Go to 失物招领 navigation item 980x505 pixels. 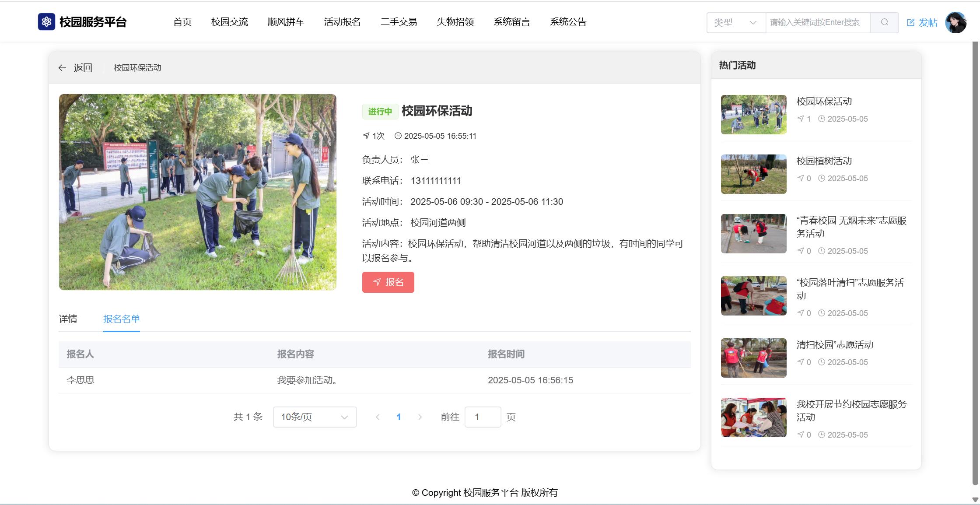coord(455,22)
